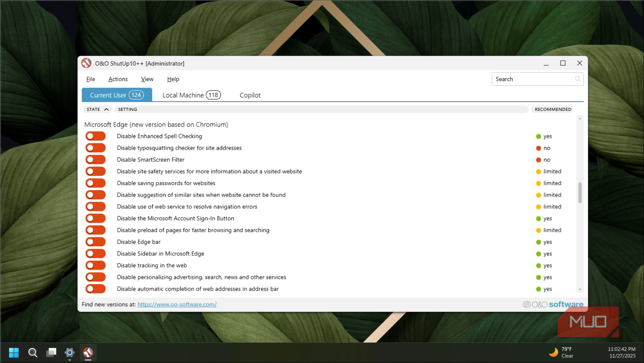Minimize the O&O ShutUp10++ window
Screen dimensions: 644x363
click(x=546, y=63)
